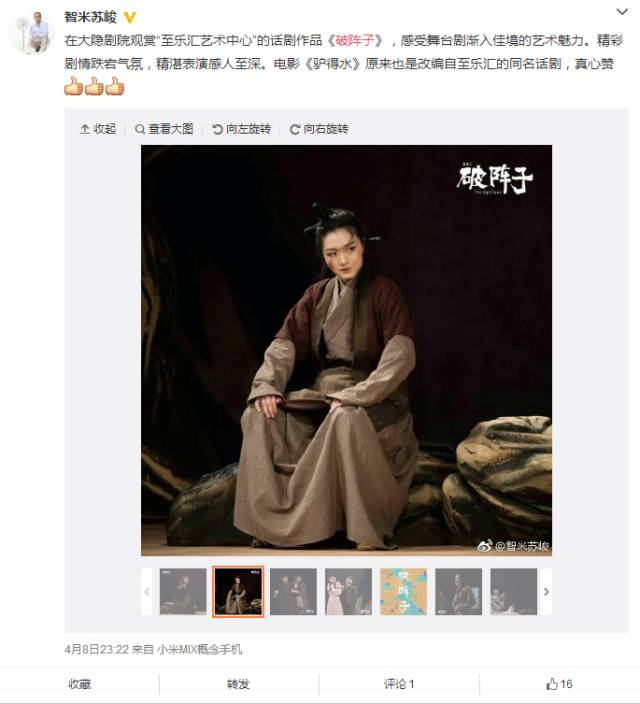The width and height of the screenshot is (640, 704).
Task: Show next thumbnails with right arrow
Action: pos(546,592)
